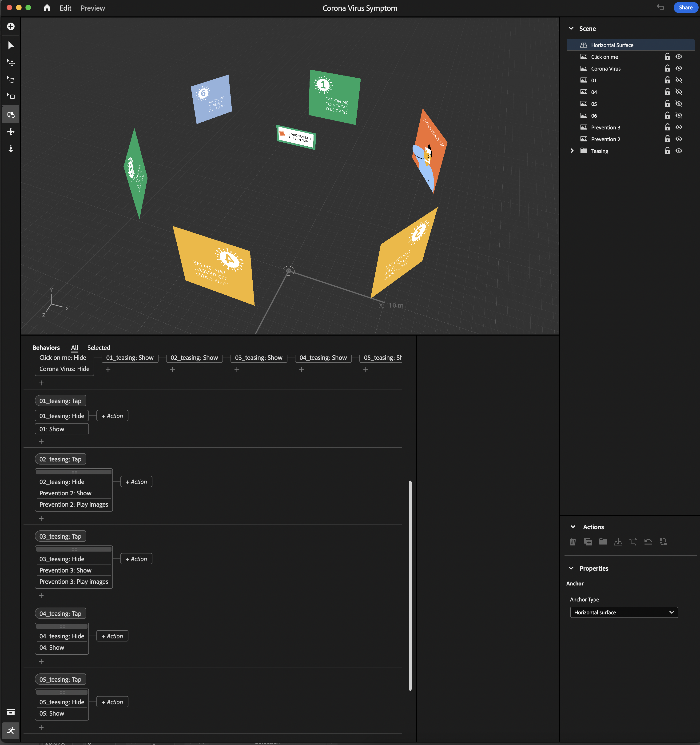Toggle lock on Corona Virus layer
The image size is (700, 745).
[x=667, y=68]
